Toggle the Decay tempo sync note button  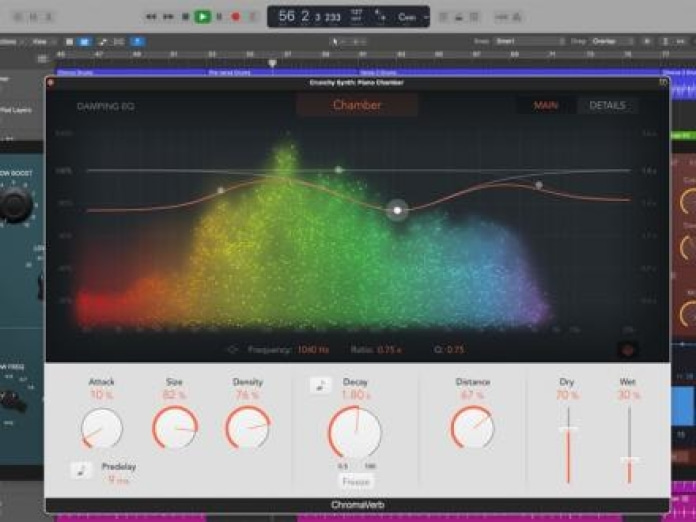pos(320,385)
